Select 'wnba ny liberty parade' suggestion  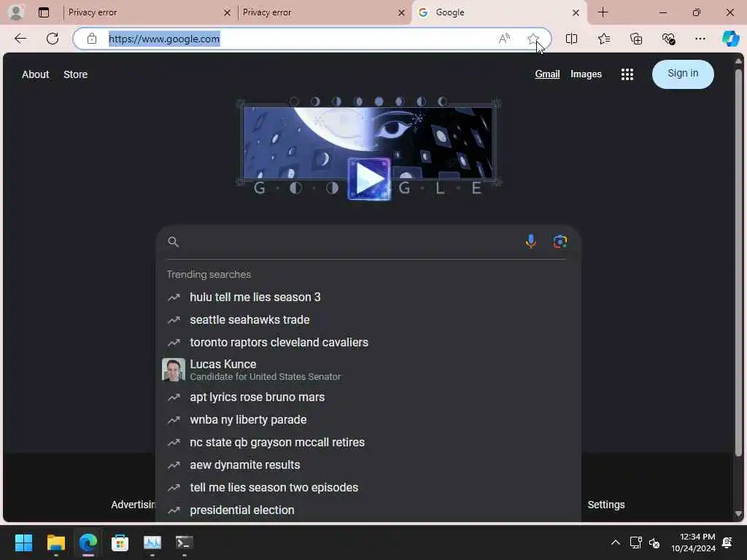click(x=368, y=419)
